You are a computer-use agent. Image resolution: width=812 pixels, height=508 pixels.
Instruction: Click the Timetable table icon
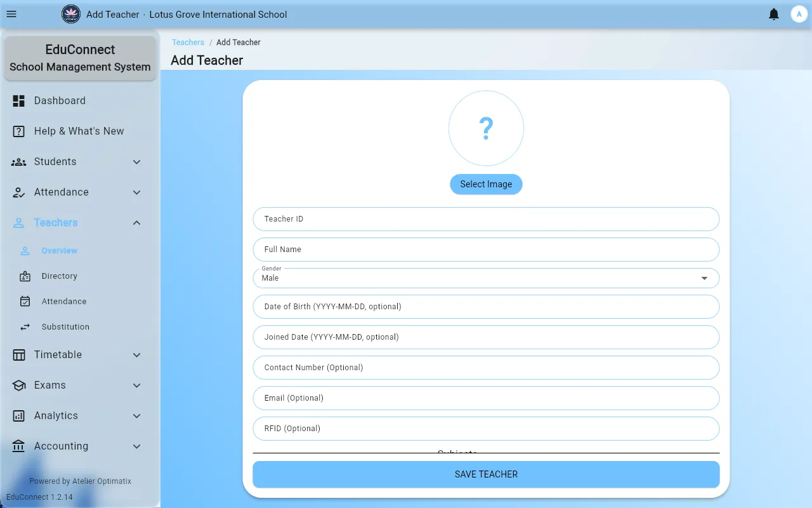19,354
